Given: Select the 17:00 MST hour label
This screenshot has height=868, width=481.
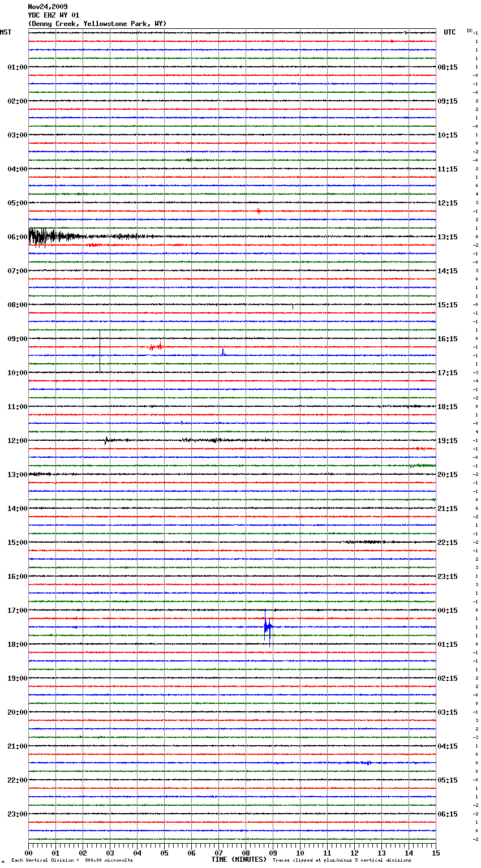Looking at the screenshot, I should pyautogui.click(x=18, y=611).
